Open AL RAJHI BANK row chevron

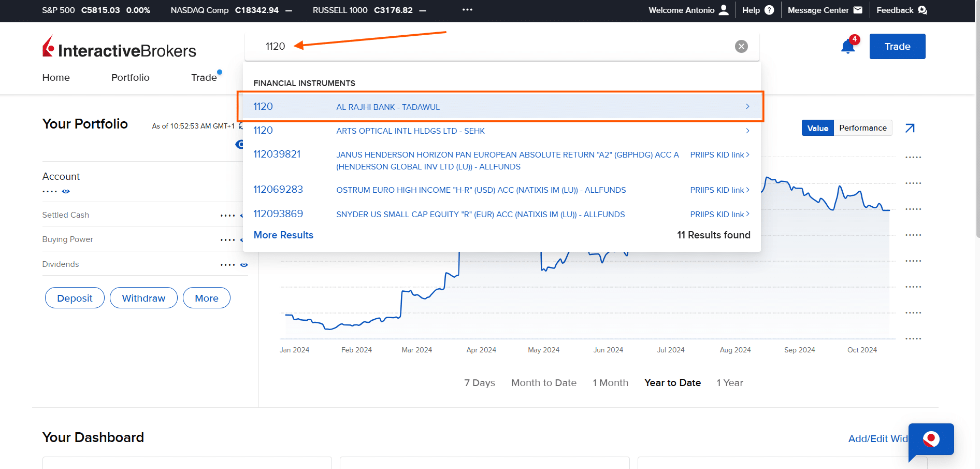click(747, 106)
